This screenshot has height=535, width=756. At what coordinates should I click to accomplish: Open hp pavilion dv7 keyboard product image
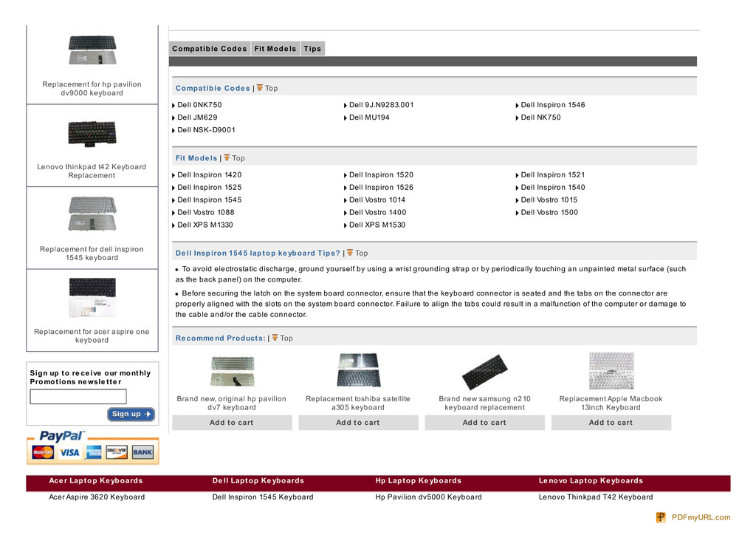[x=233, y=371]
